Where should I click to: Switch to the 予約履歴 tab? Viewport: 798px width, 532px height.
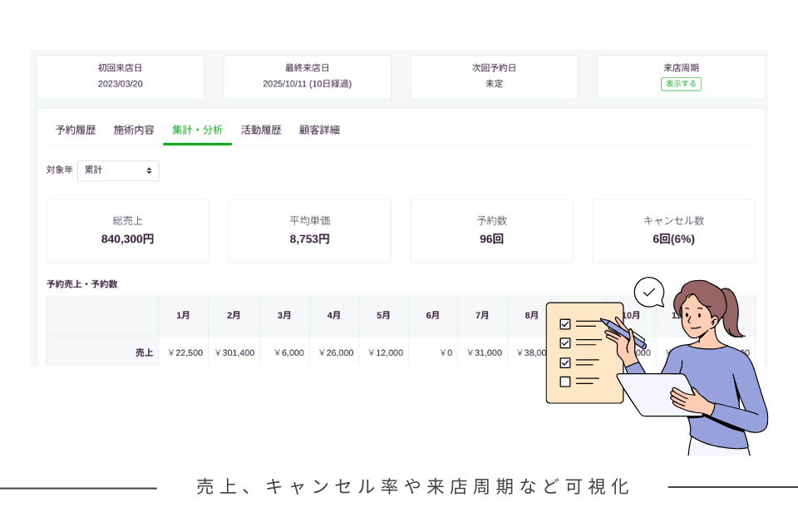(x=76, y=131)
